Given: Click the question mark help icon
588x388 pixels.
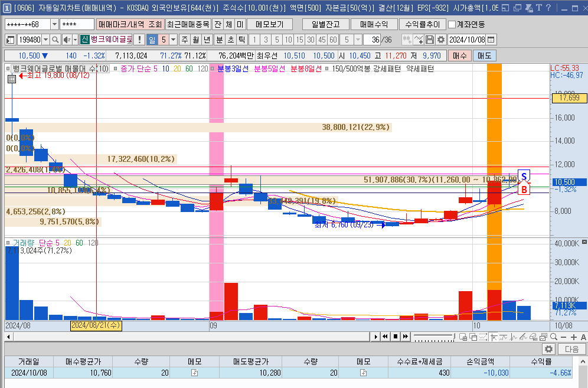Looking at the screenshot, I should pos(548,8).
